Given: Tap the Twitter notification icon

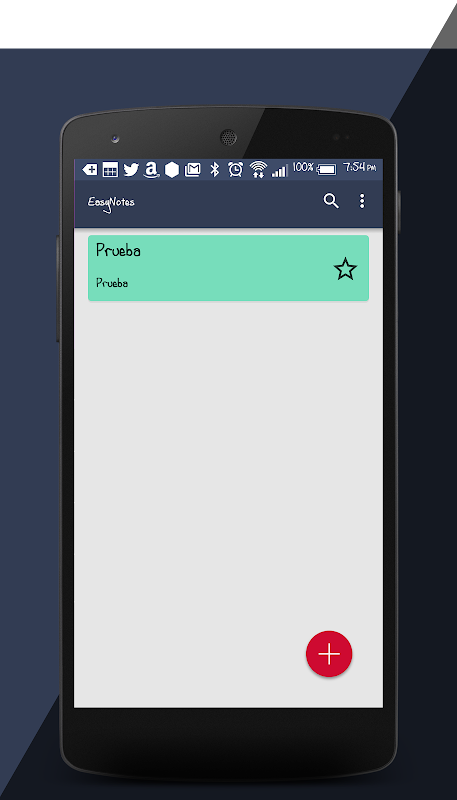Looking at the screenshot, I should point(131,169).
